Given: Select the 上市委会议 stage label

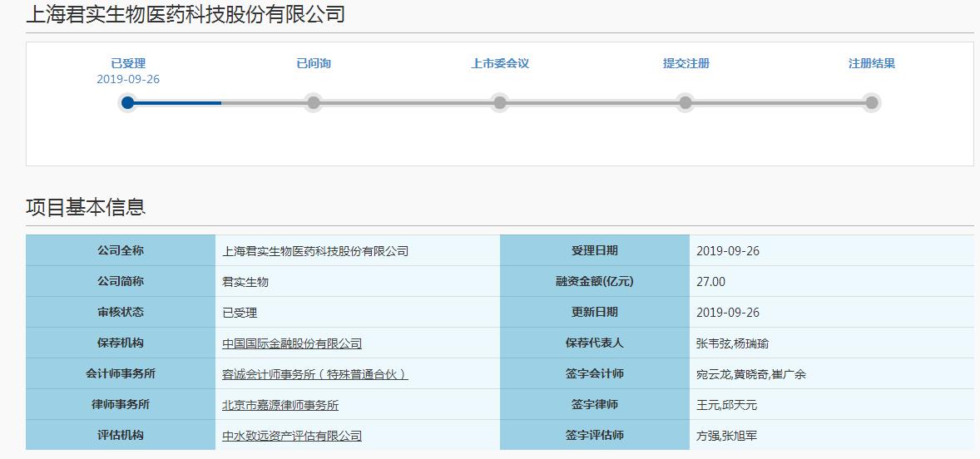Looking at the screenshot, I should (500, 64).
